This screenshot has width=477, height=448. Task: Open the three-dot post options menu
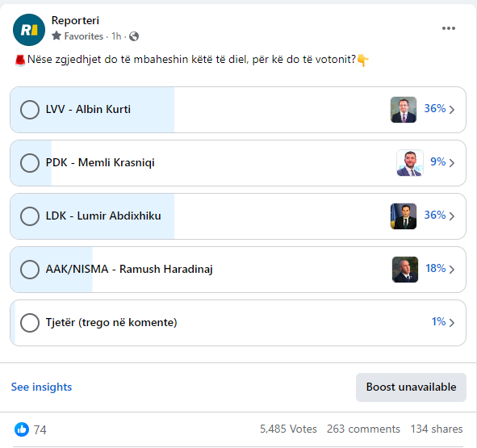click(x=449, y=28)
